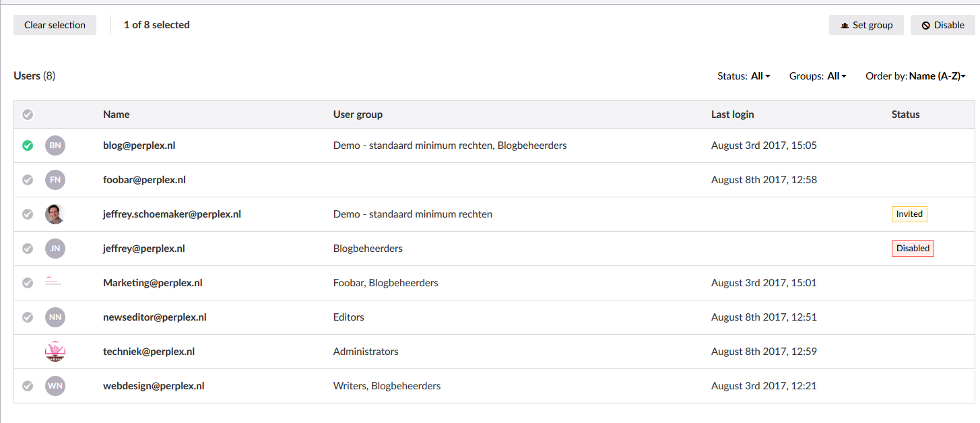Open the newseditor@perplex.nl user name link
The image size is (980, 423).
coord(154,317)
